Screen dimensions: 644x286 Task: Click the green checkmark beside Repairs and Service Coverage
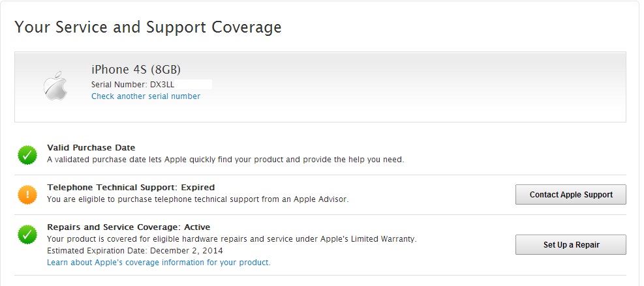(27, 235)
